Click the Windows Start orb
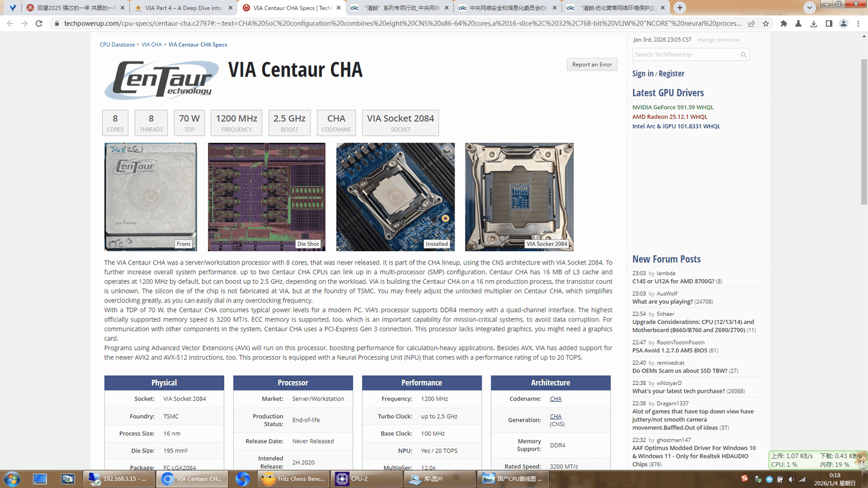Image resolution: width=868 pixels, height=488 pixels. pyautogui.click(x=11, y=479)
